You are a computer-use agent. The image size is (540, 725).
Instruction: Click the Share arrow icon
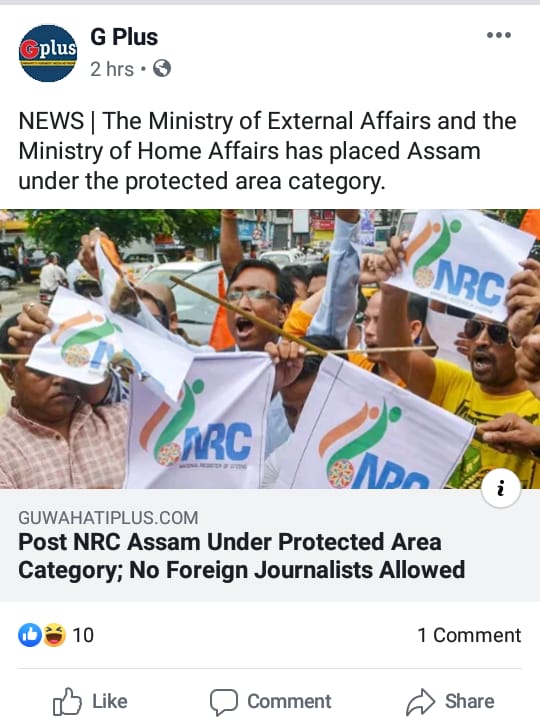(x=420, y=701)
